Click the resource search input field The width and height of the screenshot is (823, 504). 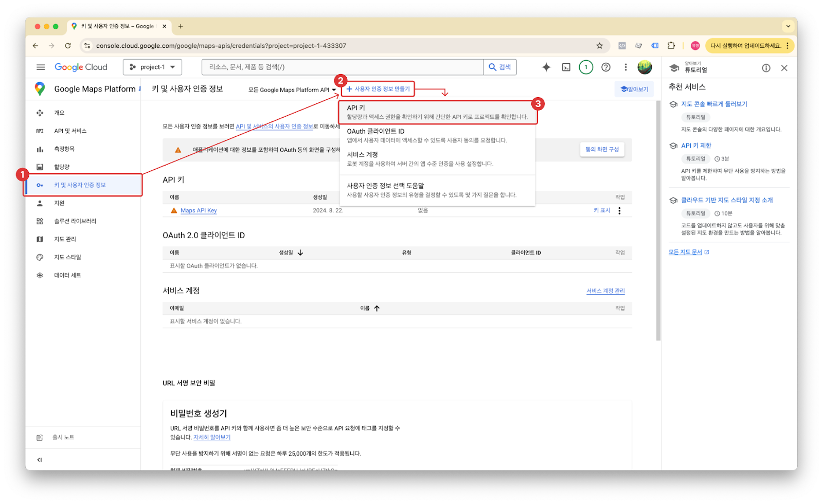343,67
